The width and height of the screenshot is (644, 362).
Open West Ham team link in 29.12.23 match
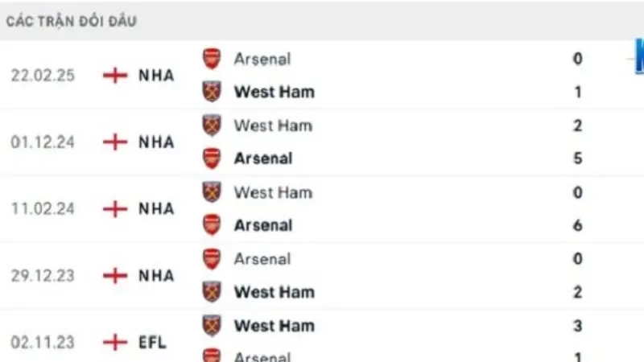tap(274, 292)
